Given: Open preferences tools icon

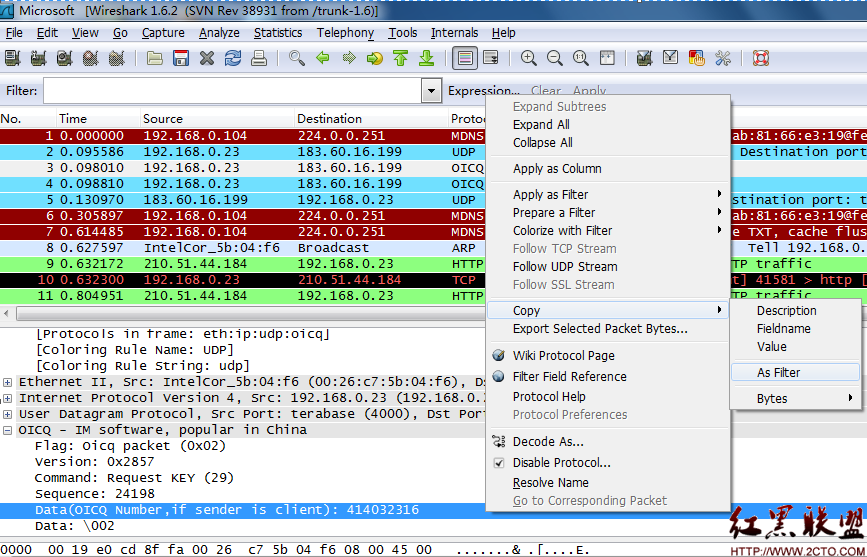Looking at the screenshot, I should (723, 58).
